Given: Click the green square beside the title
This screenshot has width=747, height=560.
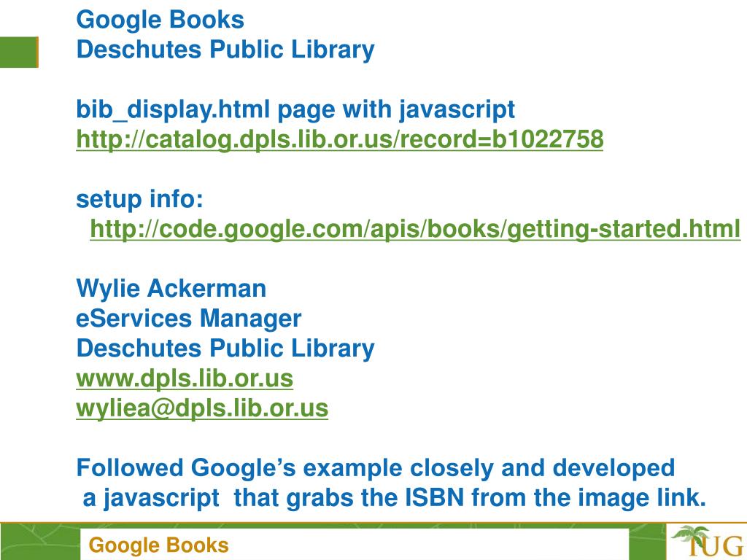Looking at the screenshot, I should (19, 52).
